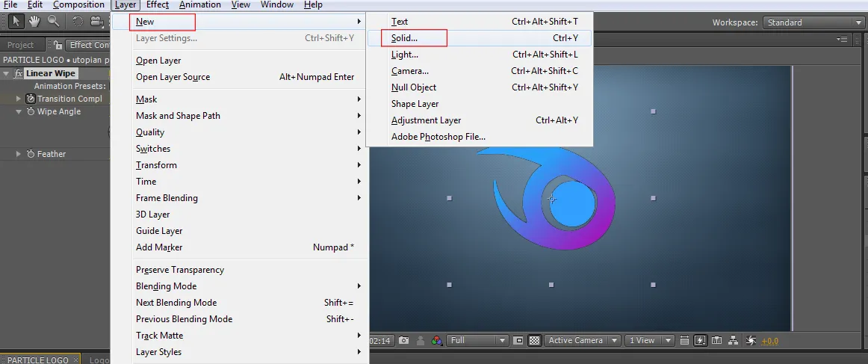Select the Selection arrow tool
Viewport: 868px width, 364px height.
(x=16, y=22)
